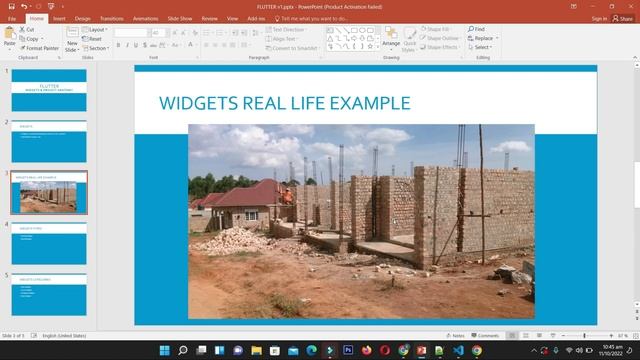Click the Paste clipboard icon
The height and width of the screenshot is (360, 640).
(x=9, y=33)
